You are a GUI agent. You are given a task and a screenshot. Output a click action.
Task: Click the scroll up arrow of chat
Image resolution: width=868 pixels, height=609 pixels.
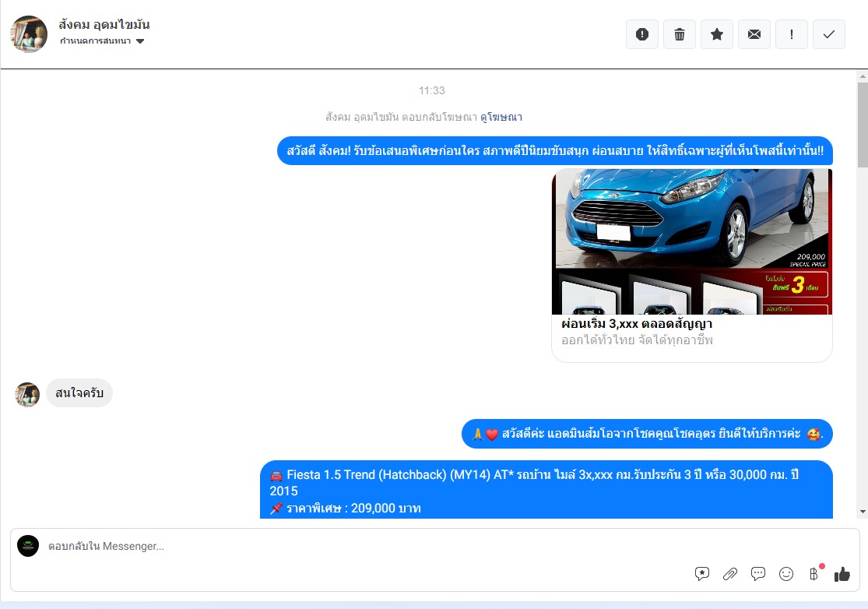[x=863, y=76]
